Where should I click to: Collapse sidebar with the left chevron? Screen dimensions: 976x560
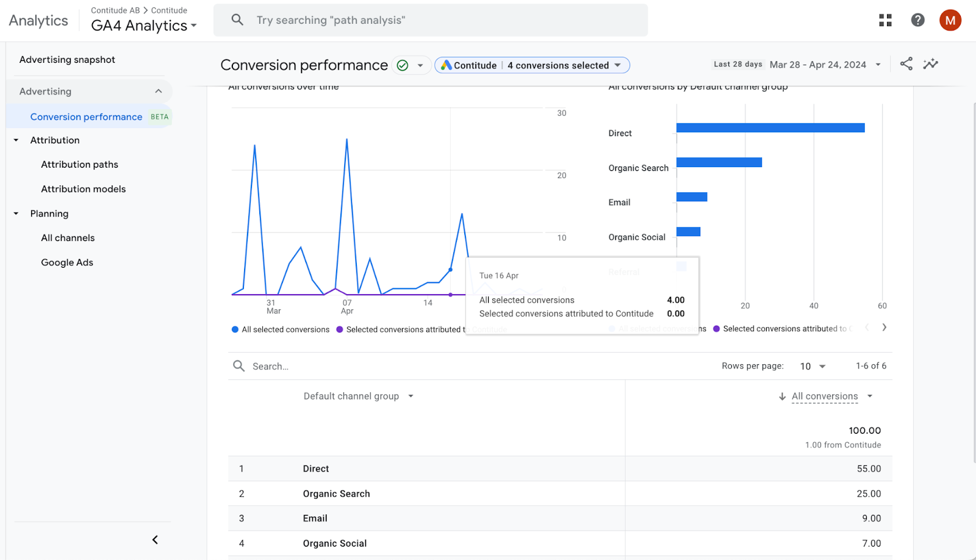(x=155, y=540)
